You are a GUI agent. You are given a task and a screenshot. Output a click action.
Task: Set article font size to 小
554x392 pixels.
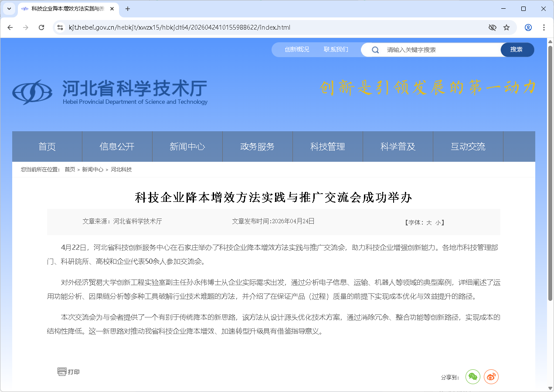point(438,222)
